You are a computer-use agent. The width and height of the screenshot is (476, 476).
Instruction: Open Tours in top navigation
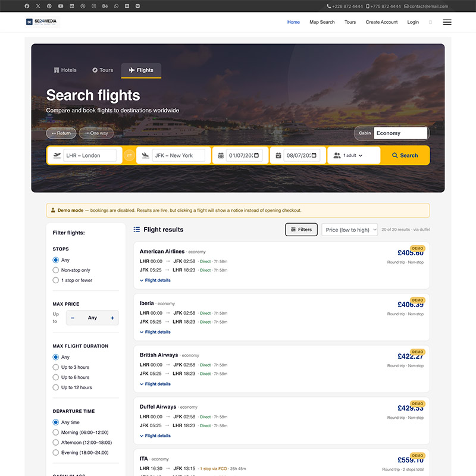(350, 22)
